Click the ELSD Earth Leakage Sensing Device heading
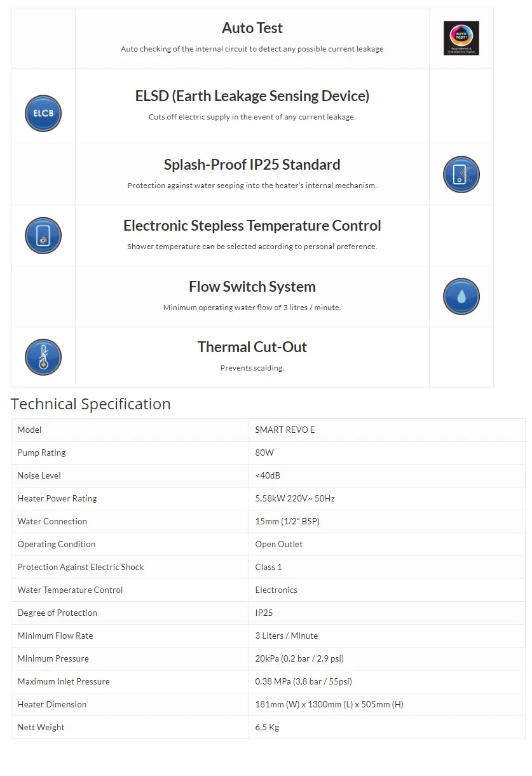The image size is (532, 776). pos(252,96)
